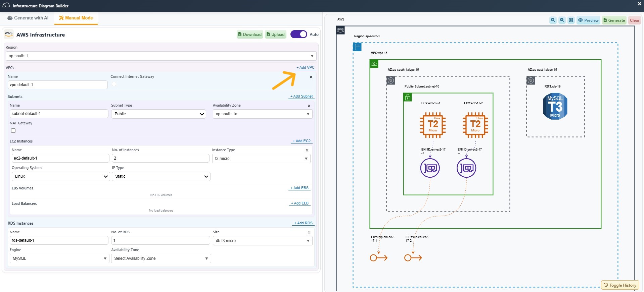The image size is (644, 292).
Task: Click the region flag icon in diagram
Action: 357,47
